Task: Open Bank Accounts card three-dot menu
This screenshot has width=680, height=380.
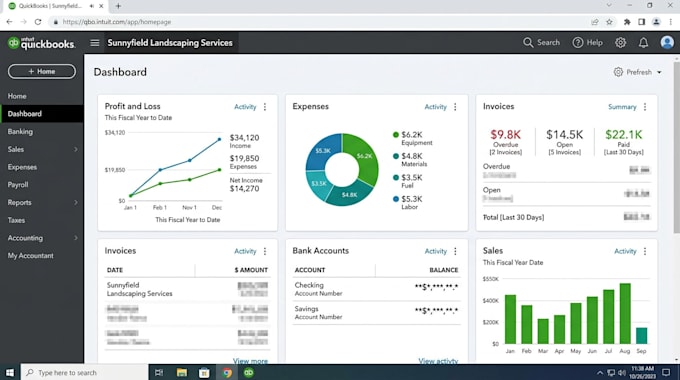Action: point(455,251)
